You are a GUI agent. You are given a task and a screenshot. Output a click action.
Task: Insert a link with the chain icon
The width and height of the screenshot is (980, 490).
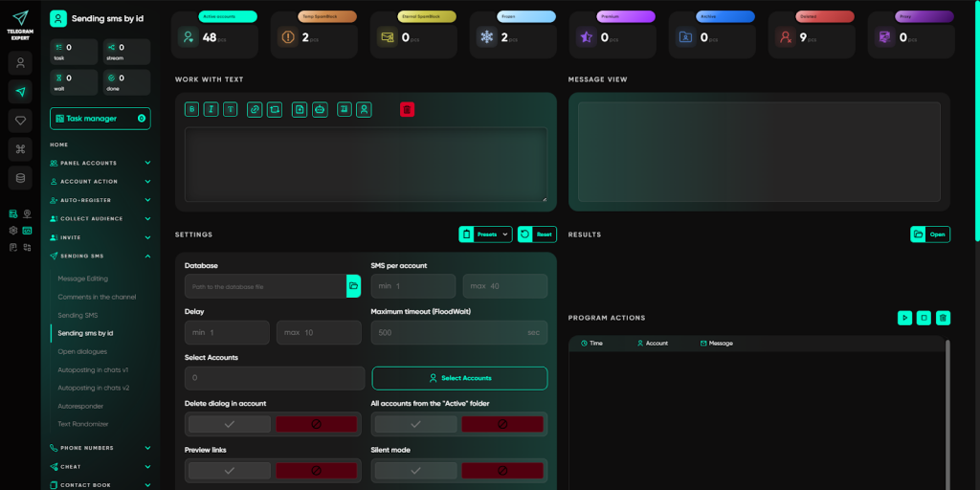coord(255,109)
